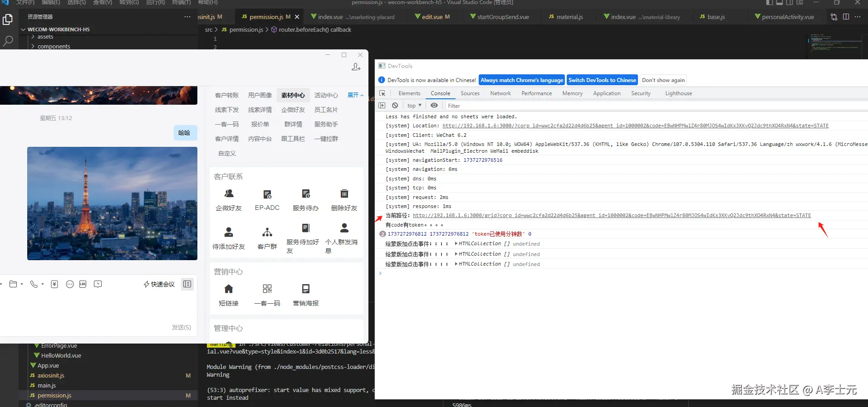868x407 pixels.
Task: Open main.js in the file tree
Action: [47, 386]
